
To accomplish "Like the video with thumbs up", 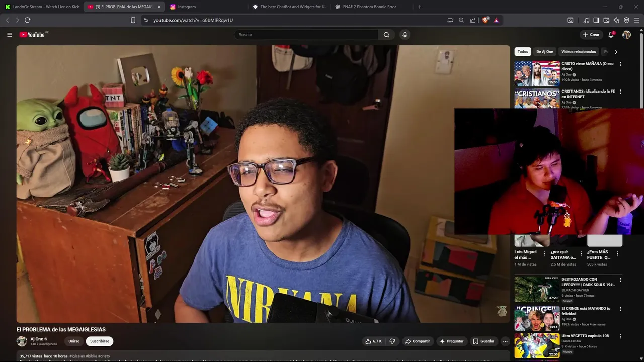I will tap(373, 341).
